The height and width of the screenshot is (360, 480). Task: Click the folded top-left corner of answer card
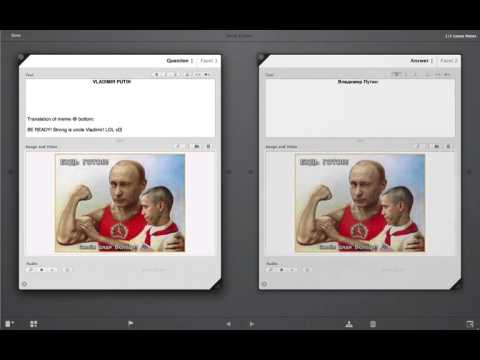[x=263, y=59]
